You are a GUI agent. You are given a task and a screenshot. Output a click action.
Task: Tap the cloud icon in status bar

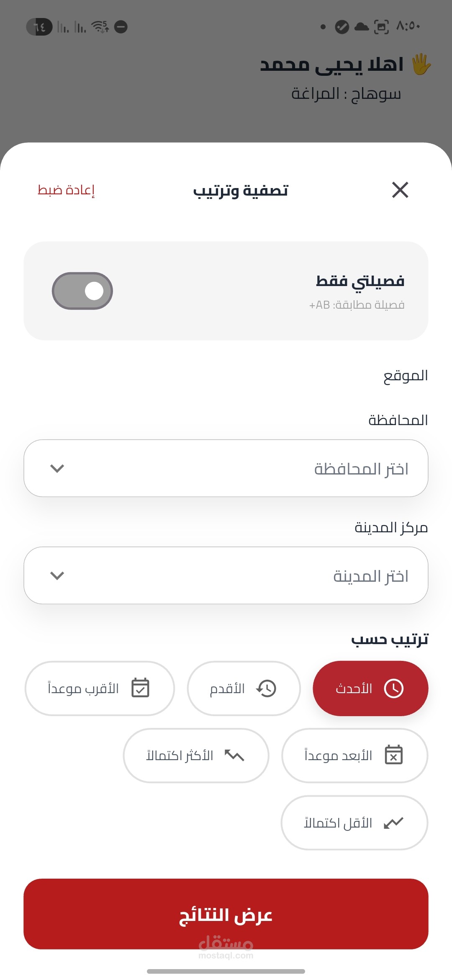click(362, 27)
